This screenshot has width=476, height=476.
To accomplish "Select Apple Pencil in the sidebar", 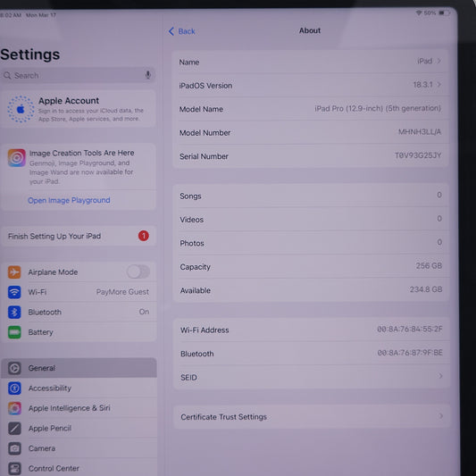I will click(x=79, y=428).
